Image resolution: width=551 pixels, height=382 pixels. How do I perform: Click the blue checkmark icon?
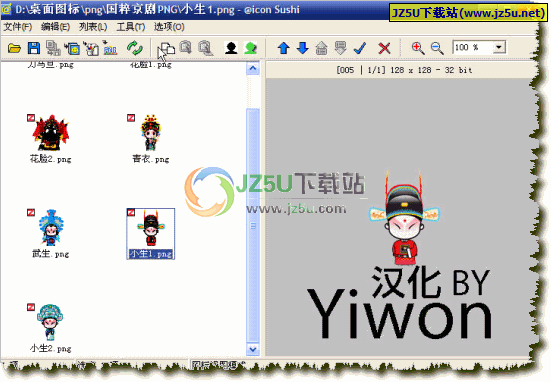coord(360,48)
